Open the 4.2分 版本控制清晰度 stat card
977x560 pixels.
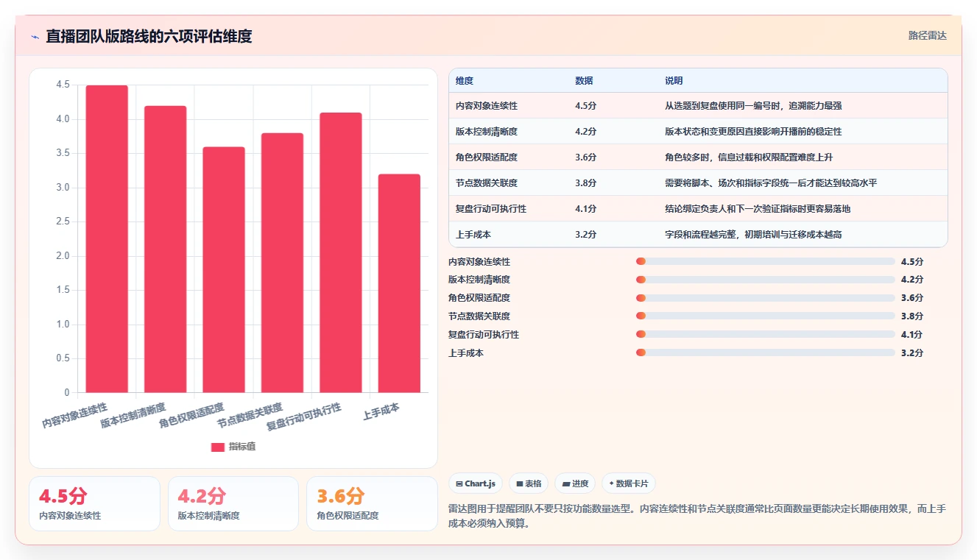[233, 503]
